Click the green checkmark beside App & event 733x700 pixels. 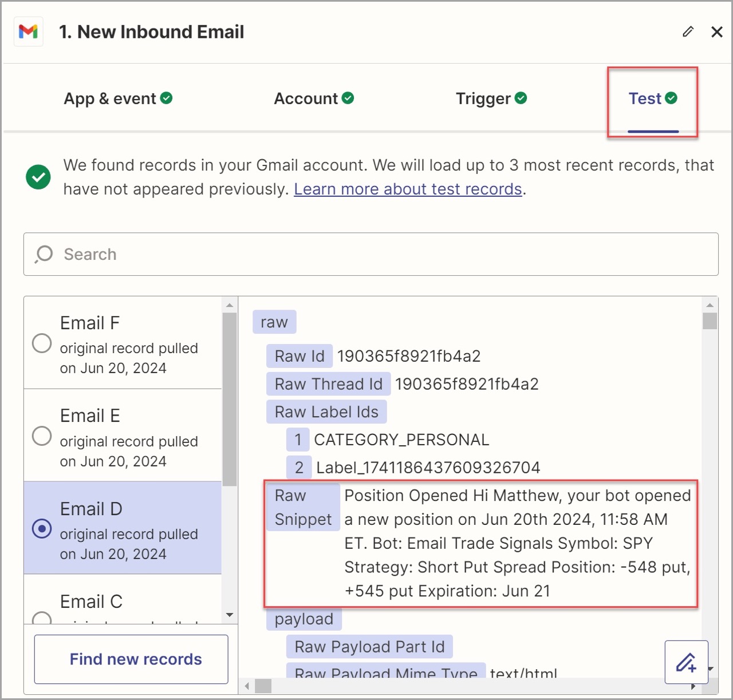pos(167,98)
